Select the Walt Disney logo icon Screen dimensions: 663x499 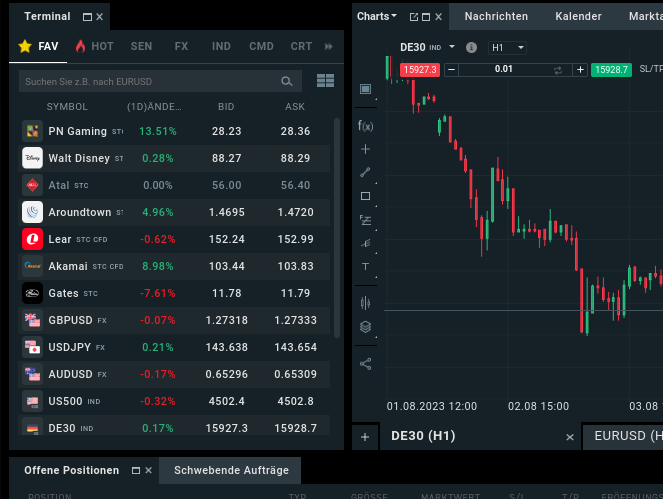pos(33,158)
